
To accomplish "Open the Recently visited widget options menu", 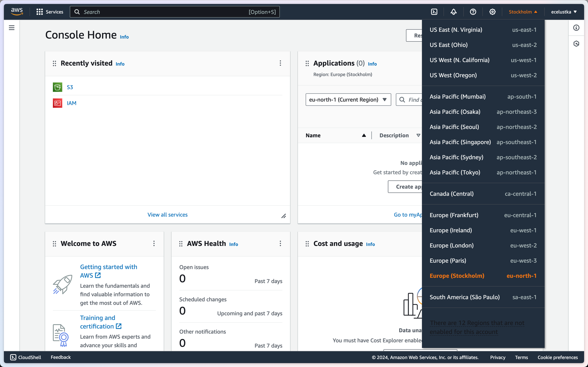I will click(x=280, y=63).
